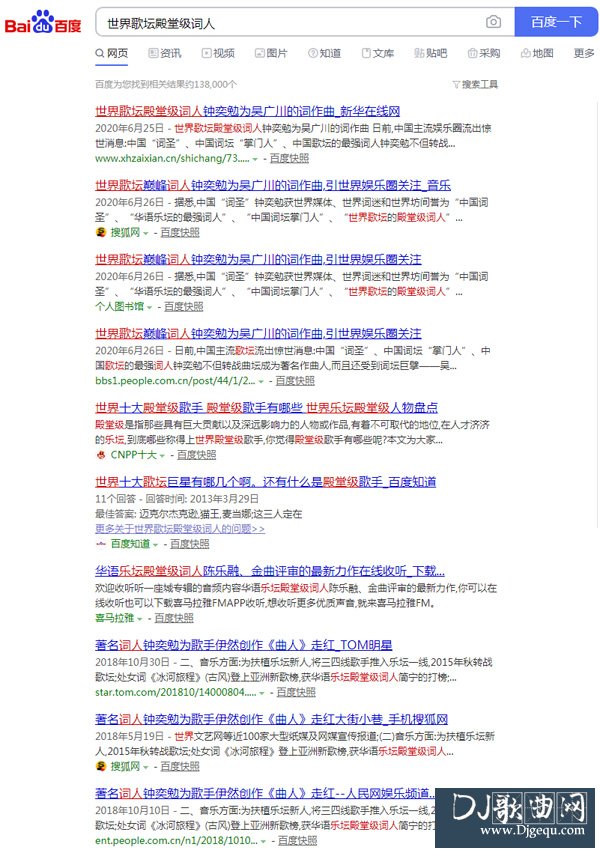This screenshot has height=853, width=600.
Task: Click the CNPP十大 source icon
Action: [101, 455]
